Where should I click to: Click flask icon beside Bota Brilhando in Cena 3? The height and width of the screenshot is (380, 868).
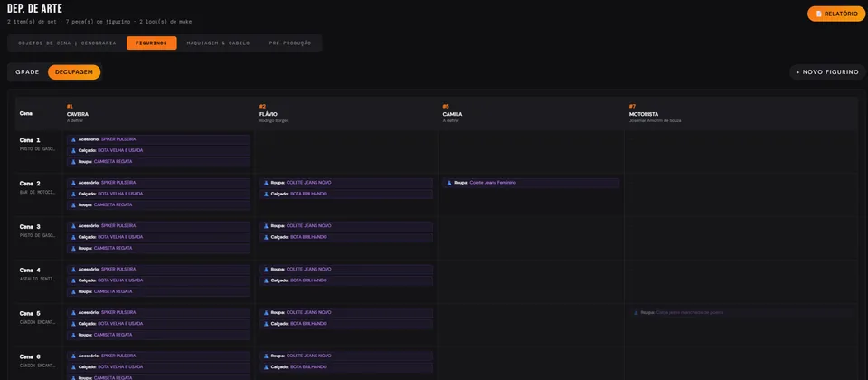[266, 237]
